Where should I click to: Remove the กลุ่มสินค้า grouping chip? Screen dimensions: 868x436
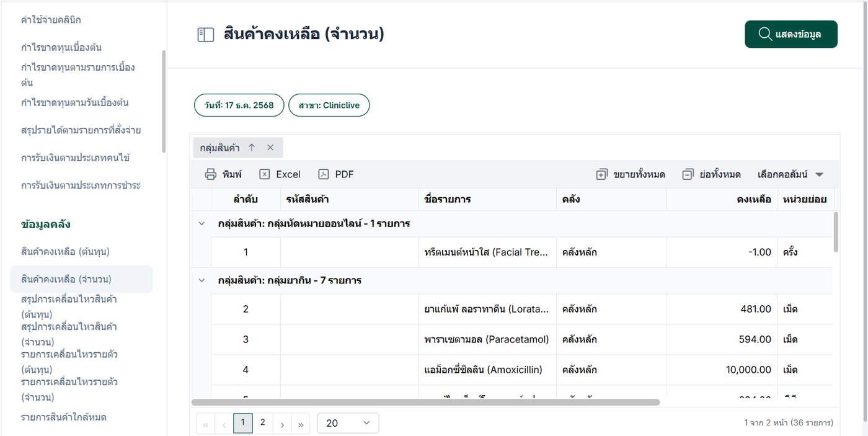coord(270,148)
